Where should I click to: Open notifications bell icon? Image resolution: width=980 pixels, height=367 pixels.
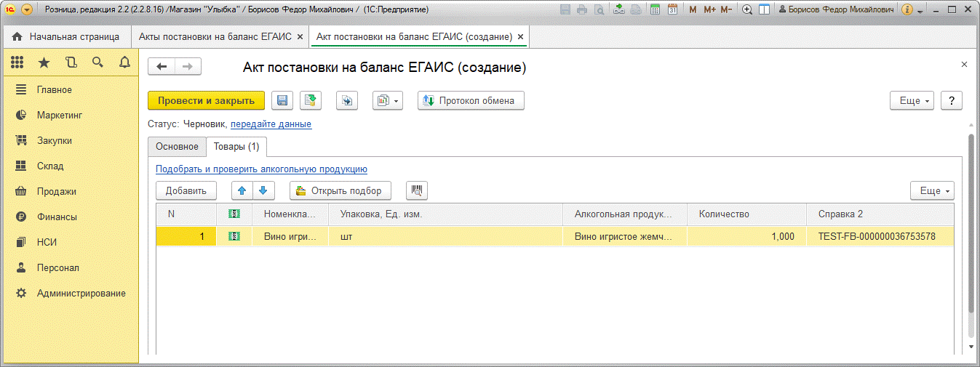(124, 62)
